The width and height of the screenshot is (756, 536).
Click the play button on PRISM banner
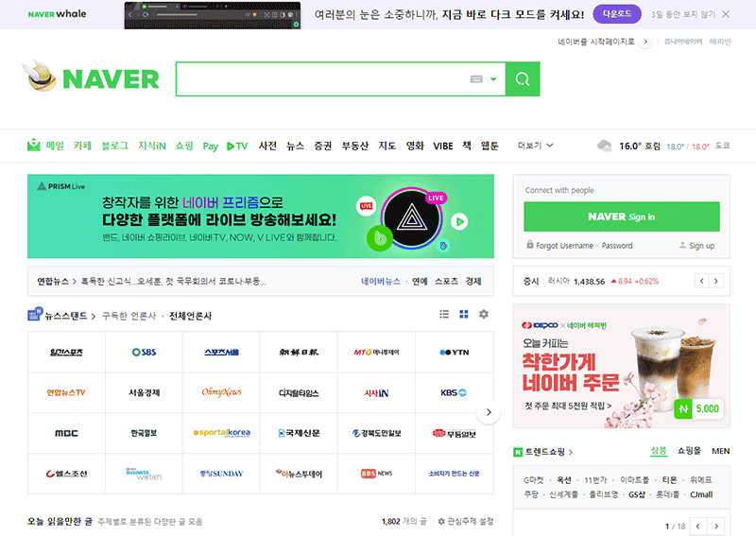click(459, 221)
